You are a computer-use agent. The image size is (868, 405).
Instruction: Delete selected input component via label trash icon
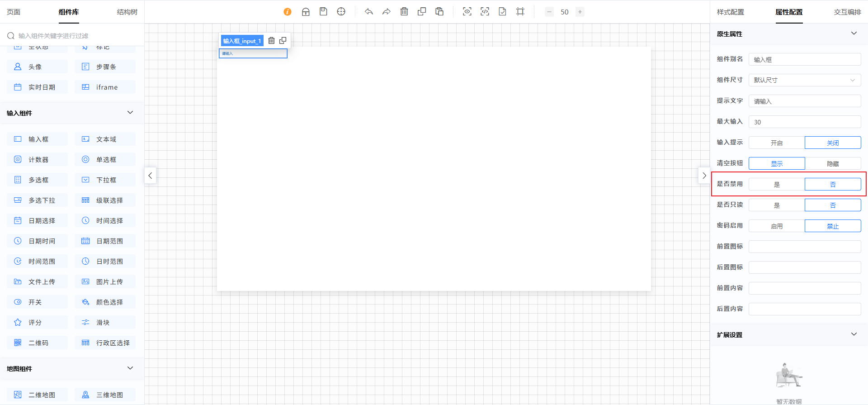[x=271, y=41]
